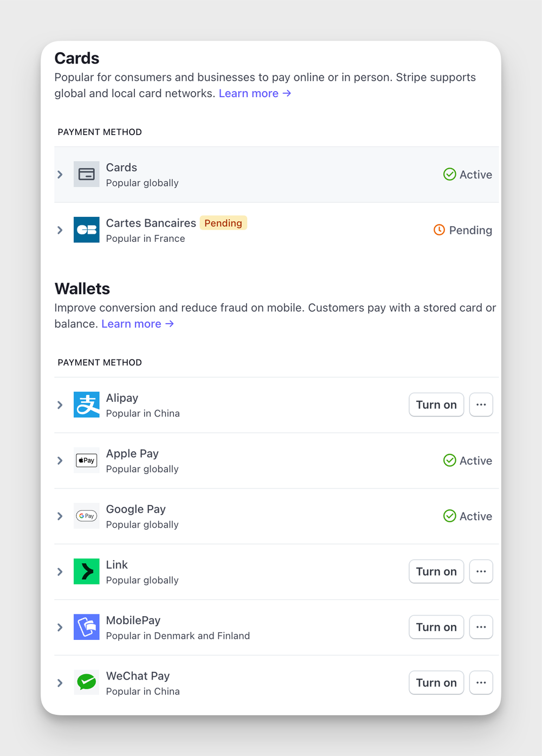
Task: Turn on WeChat Pay
Action: (436, 682)
